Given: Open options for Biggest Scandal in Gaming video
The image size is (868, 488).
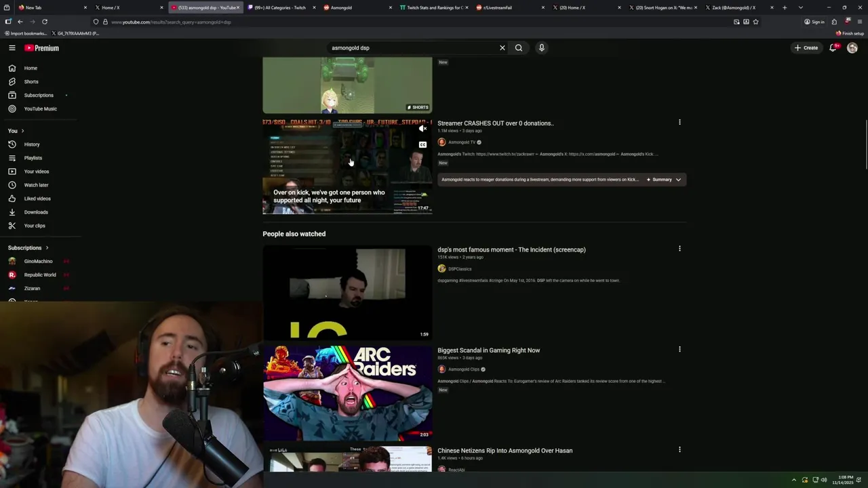Looking at the screenshot, I should tap(679, 349).
